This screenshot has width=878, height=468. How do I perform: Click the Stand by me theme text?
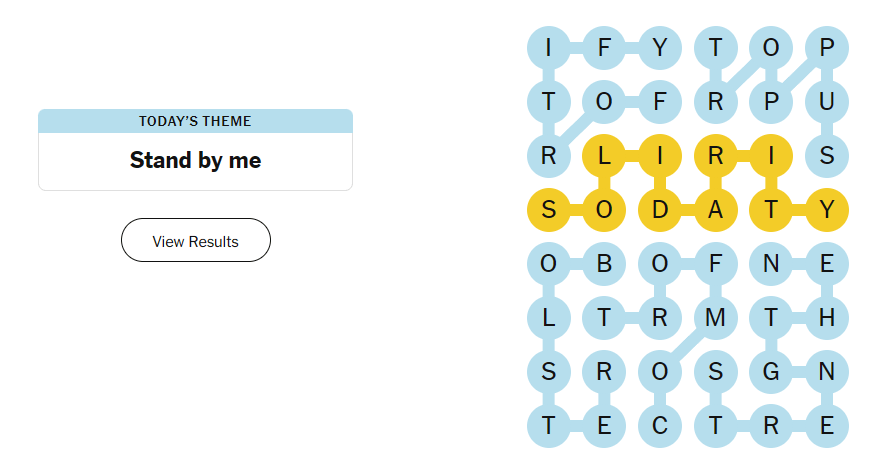pyautogui.click(x=195, y=160)
